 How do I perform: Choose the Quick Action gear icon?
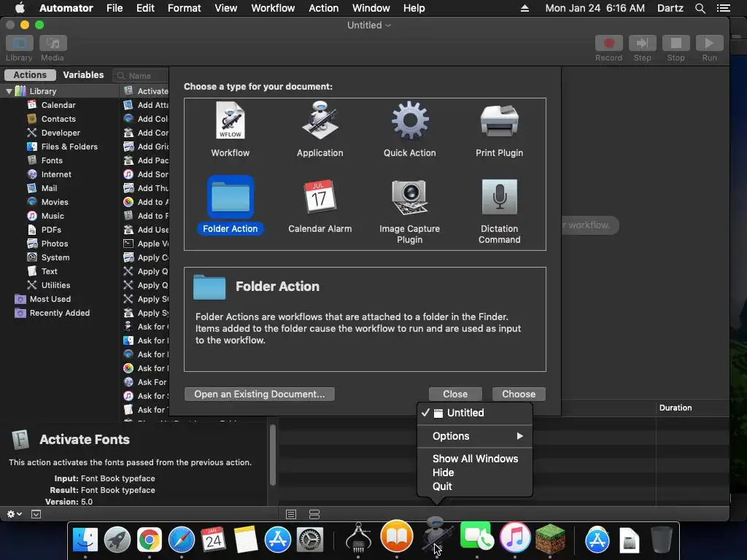[410, 120]
